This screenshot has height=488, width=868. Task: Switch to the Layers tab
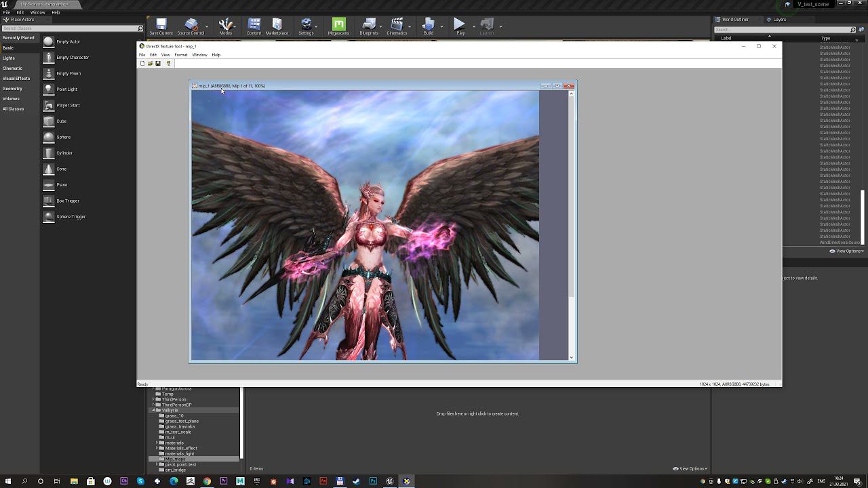[x=779, y=20]
